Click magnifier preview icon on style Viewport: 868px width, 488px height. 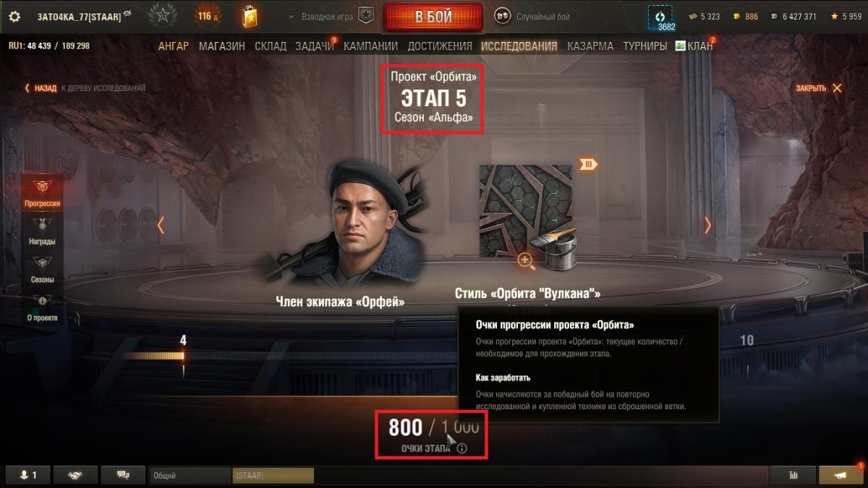click(x=526, y=260)
